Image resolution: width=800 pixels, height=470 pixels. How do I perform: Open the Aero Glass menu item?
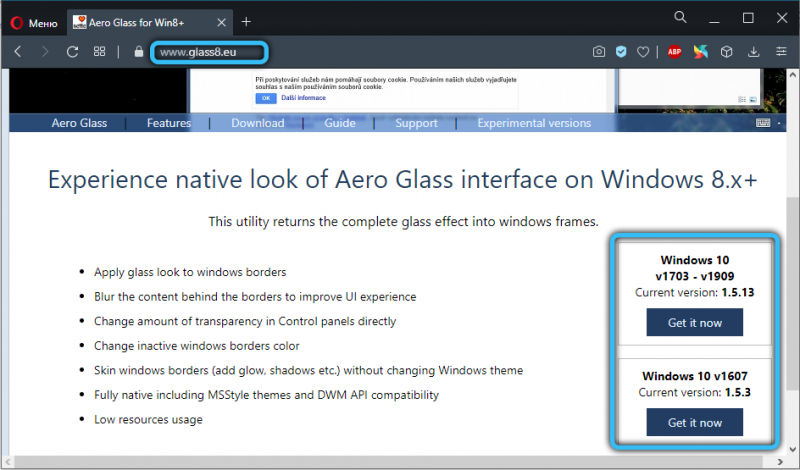(79, 123)
